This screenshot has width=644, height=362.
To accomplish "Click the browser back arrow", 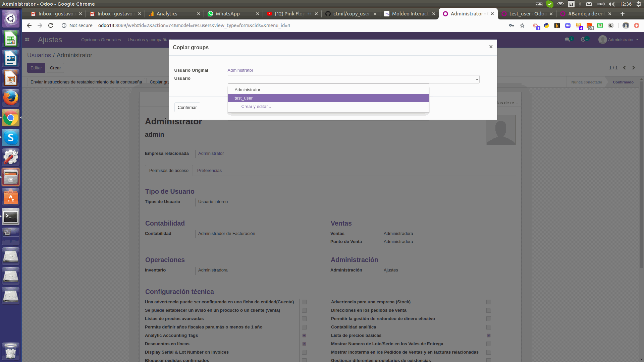I will [29, 25].
